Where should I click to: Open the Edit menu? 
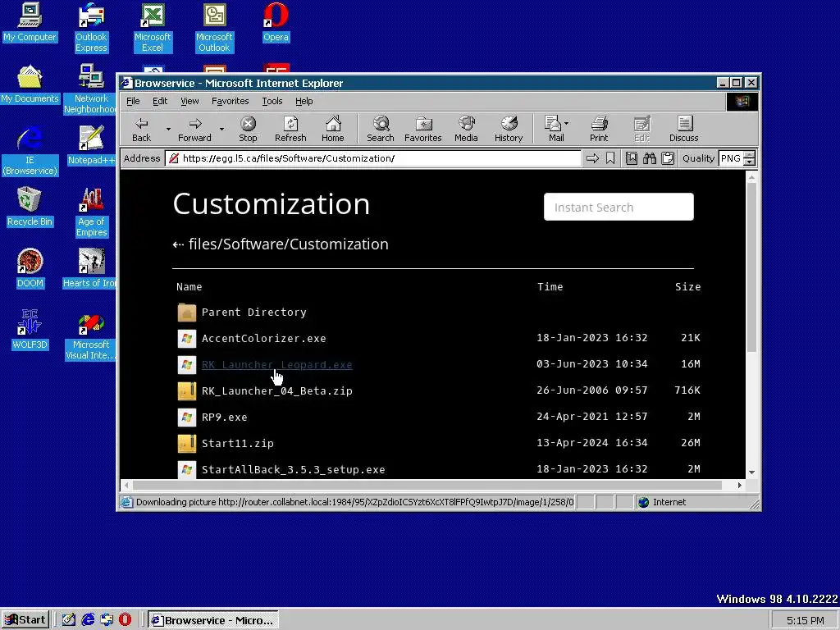[160, 101]
